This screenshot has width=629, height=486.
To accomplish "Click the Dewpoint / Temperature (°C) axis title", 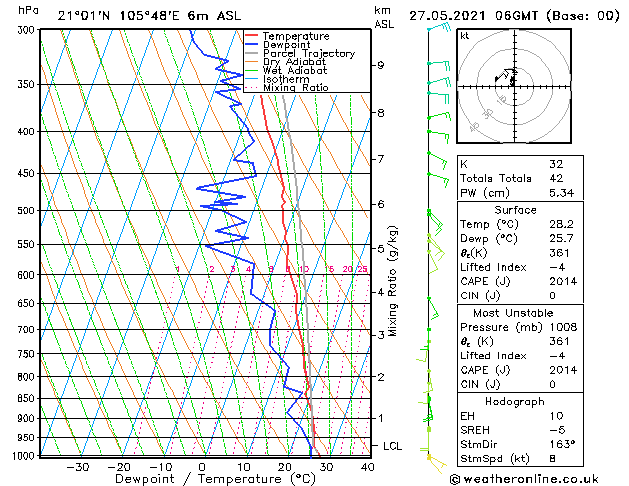I will (x=215, y=479).
